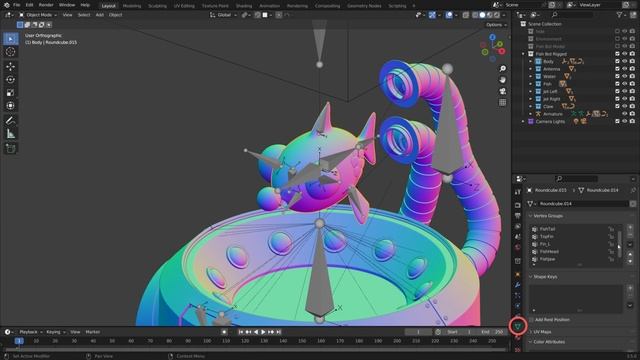Toggle camera view icon in viewport
The image size is (640, 360).
point(502,91)
